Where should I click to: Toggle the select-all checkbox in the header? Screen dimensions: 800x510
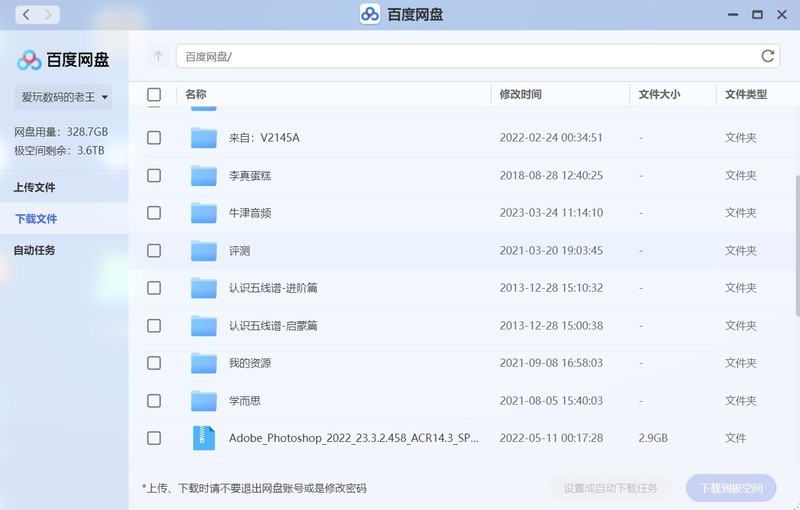[x=154, y=94]
